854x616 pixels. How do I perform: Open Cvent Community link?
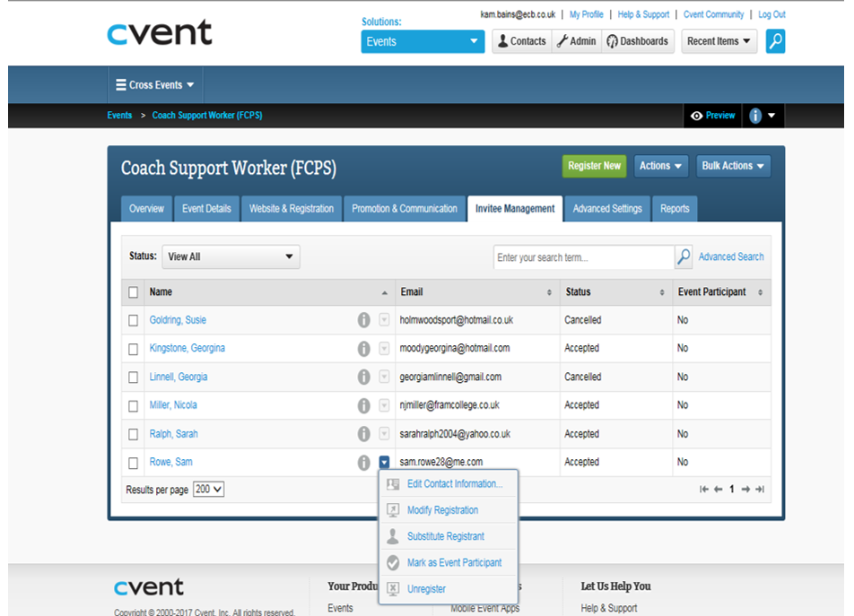point(713,14)
